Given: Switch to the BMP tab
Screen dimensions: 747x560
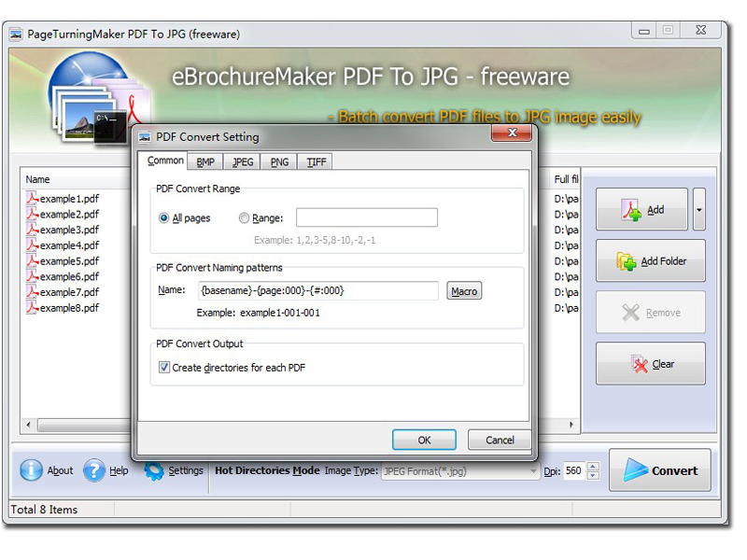Looking at the screenshot, I should (x=205, y=161).
